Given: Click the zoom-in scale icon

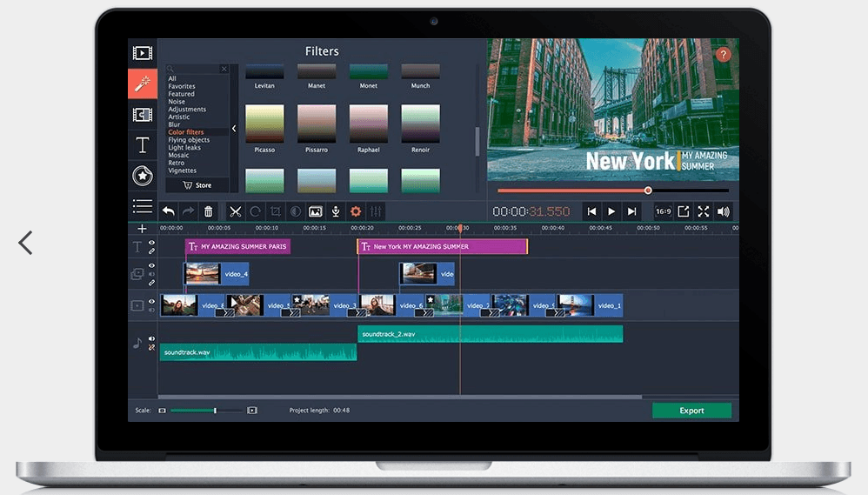Looking at the screenshot, I should coord(252,411).
